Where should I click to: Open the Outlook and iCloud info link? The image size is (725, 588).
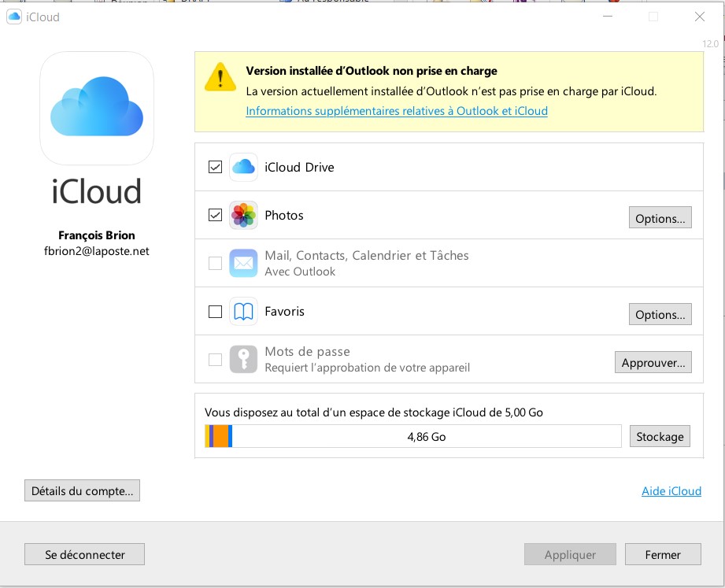point(397,111)
